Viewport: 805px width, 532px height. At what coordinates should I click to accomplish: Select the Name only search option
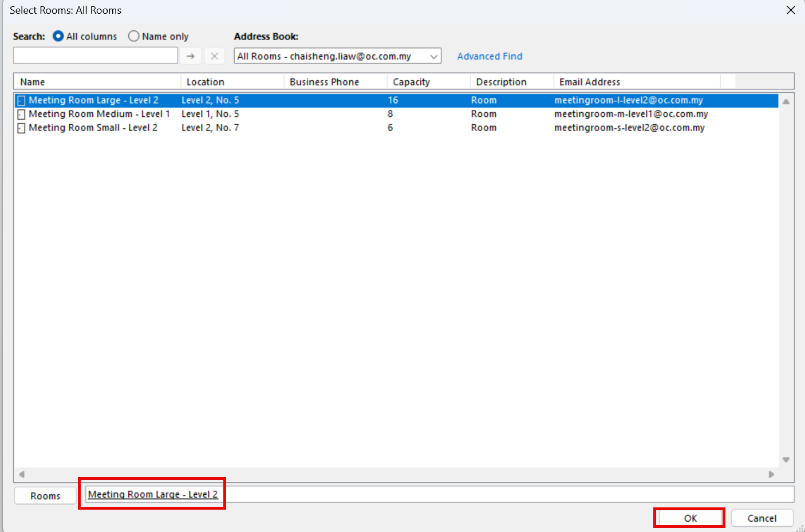[x=134, y=36]
